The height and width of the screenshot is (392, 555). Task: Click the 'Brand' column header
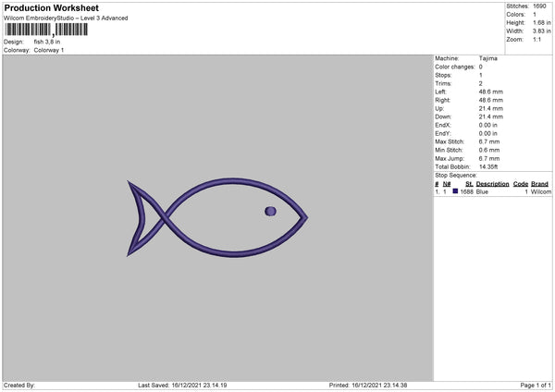[x=540, y=184]
